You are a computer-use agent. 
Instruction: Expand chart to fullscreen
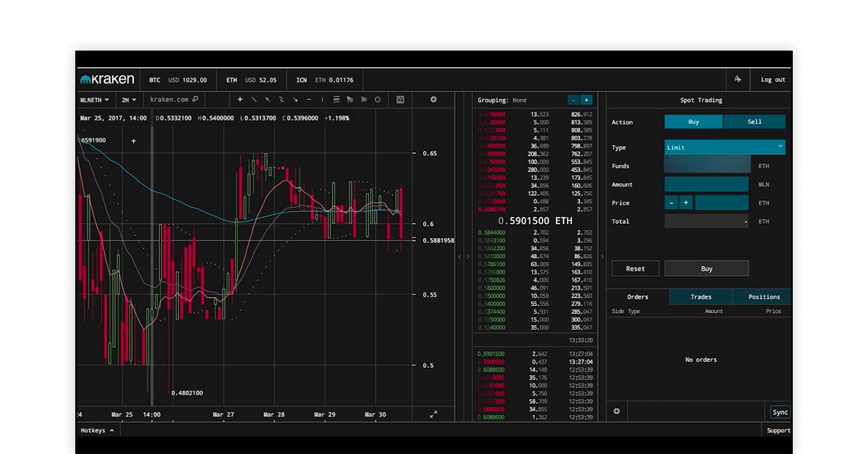433,414
